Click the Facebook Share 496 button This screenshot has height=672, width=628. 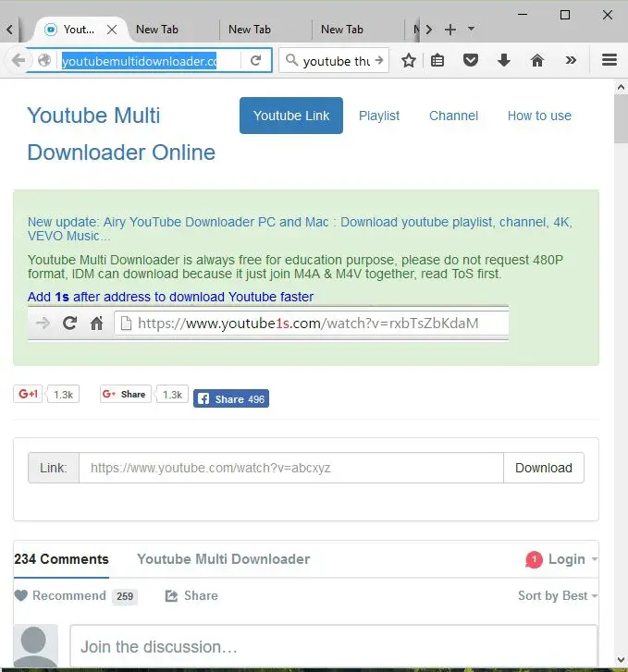pyautogui.click(x=231, y=398)
